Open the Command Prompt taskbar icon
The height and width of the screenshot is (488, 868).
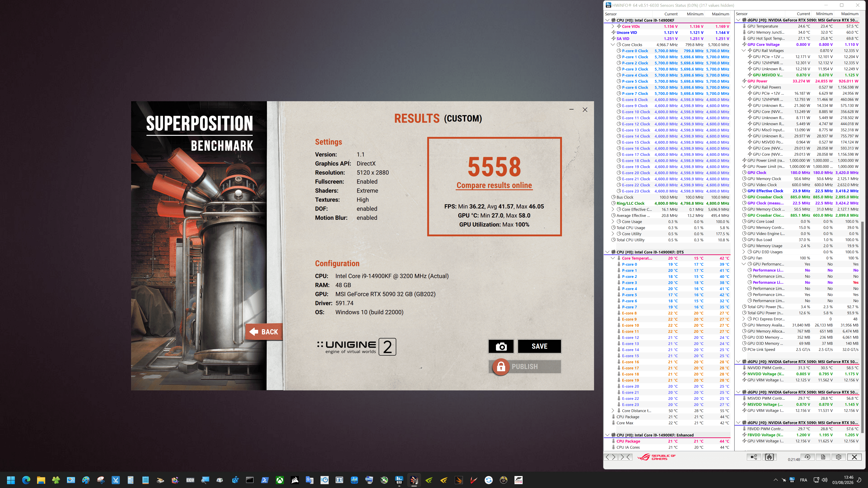(x=250, y=480)
